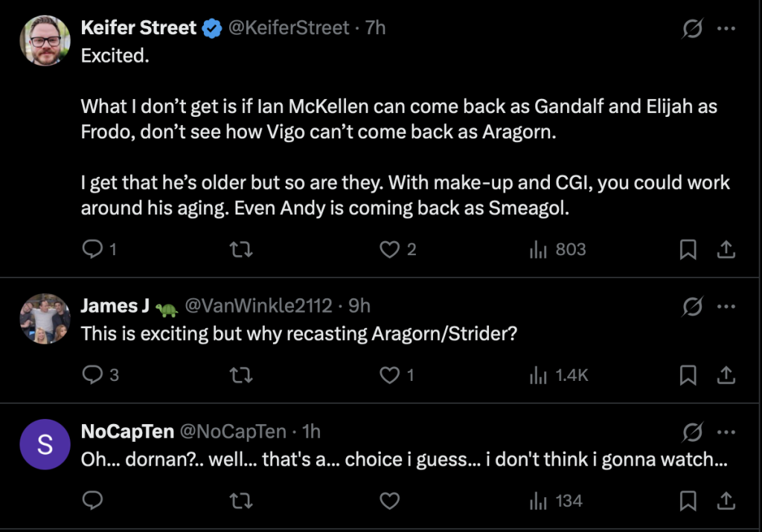Open @VanWinkle2112 profile handle link
This screenshot has height=532, width=762.
point(257,306)
